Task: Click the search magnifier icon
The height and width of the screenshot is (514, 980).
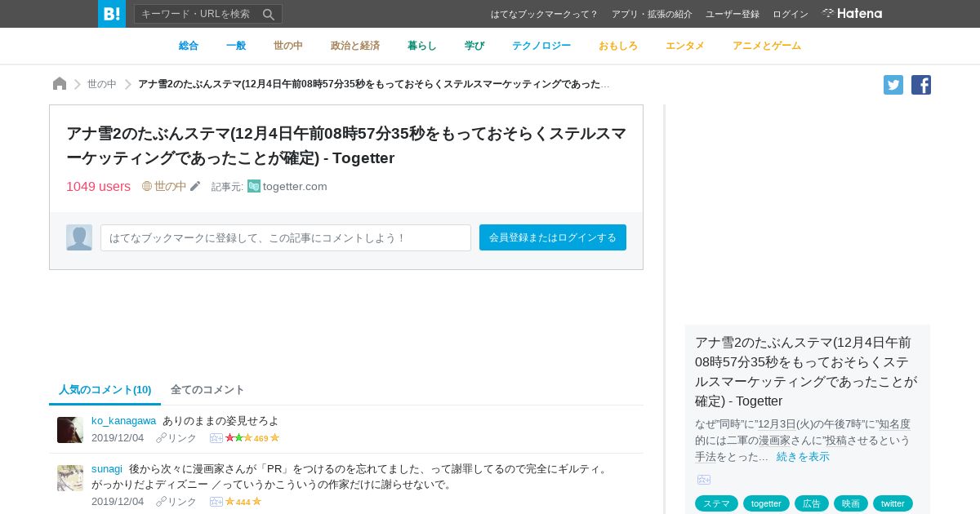Action: coord(269,14)
